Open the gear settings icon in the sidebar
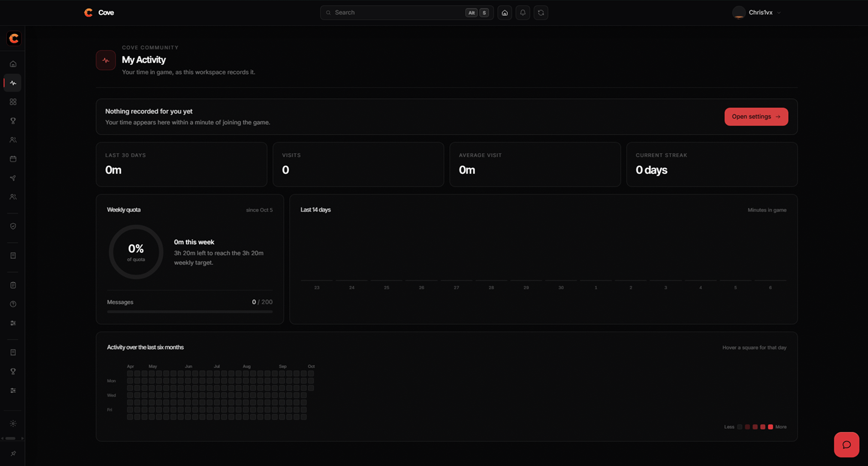Screen dimensions: 868x466 [x=13, y=424]
